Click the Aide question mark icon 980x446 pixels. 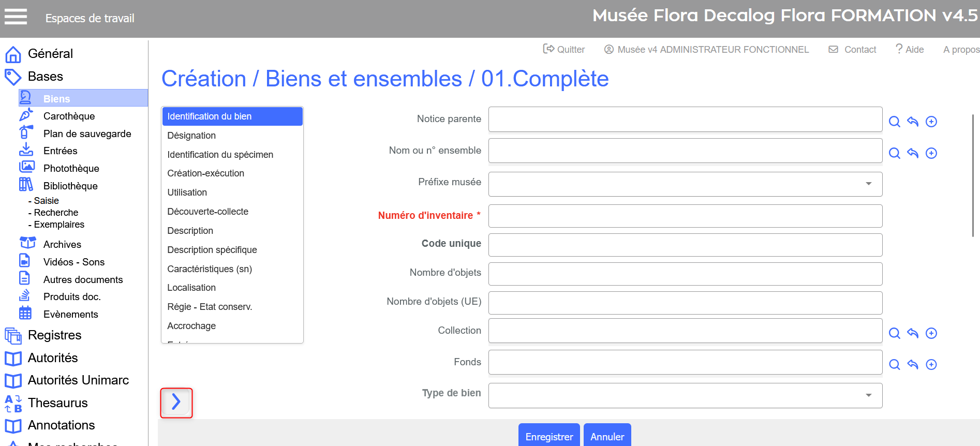point(899,49)
